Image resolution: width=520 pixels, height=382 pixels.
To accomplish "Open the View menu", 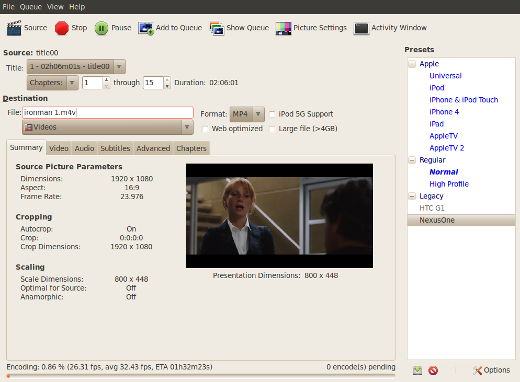I will [x=55, y=7].
